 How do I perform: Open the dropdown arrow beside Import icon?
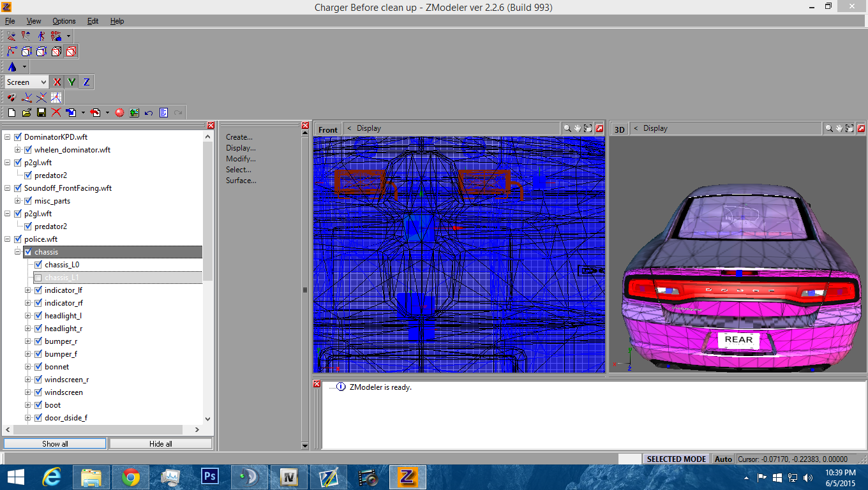pyautogui.click(x=83, y=113)
